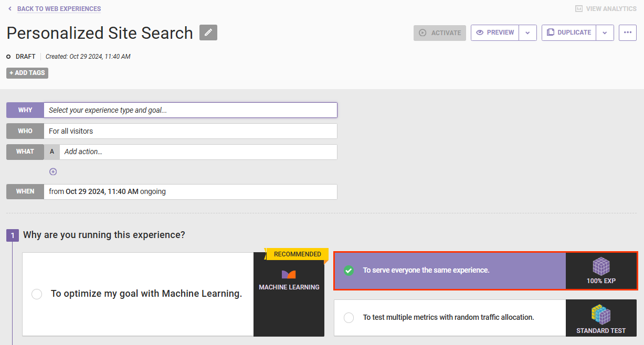
Task: Click the 'Personalized Site Search' title text
Action: pos(100,33)
